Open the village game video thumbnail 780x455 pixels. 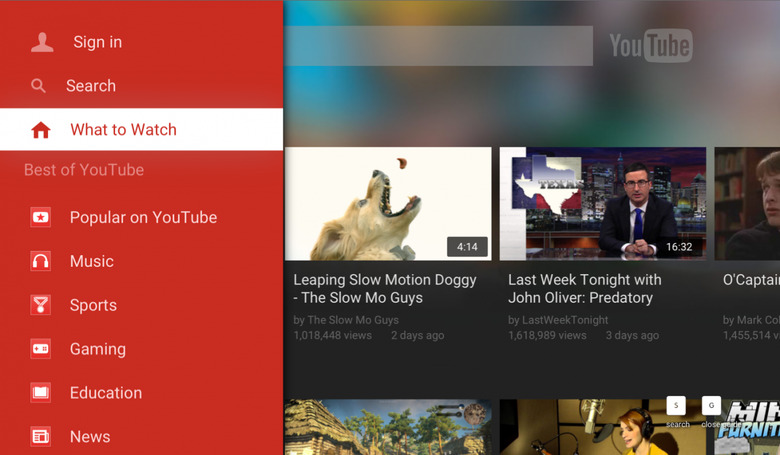click(x=388, y=427)
